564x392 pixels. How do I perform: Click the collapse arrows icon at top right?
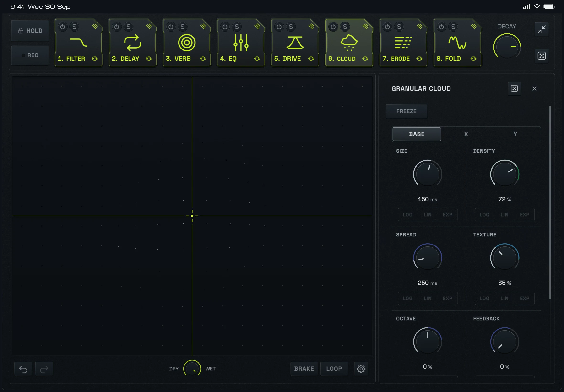[541, 29]
